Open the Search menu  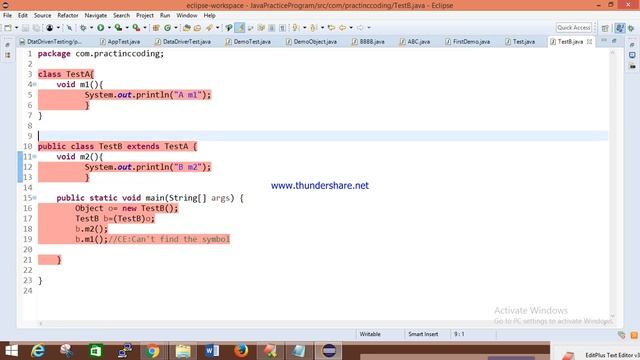point(121,16)
